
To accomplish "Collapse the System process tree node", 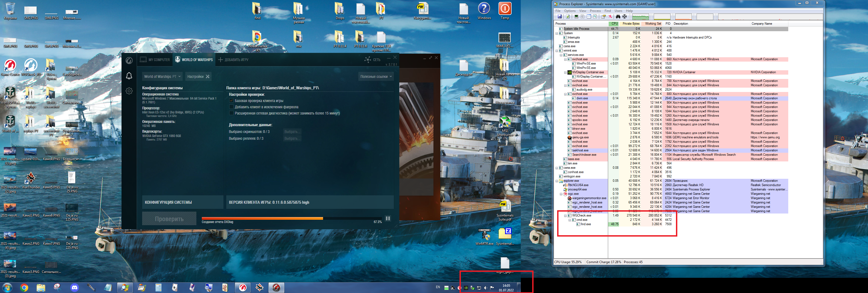I will (x=557, y=33).
